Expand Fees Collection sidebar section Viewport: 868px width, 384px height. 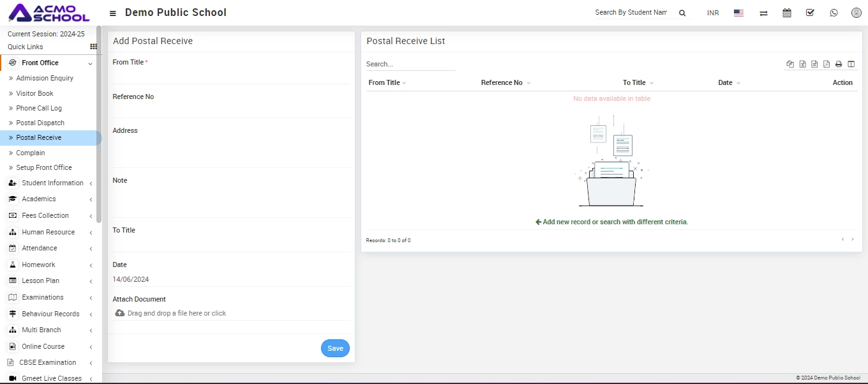(x=45, y=215)
